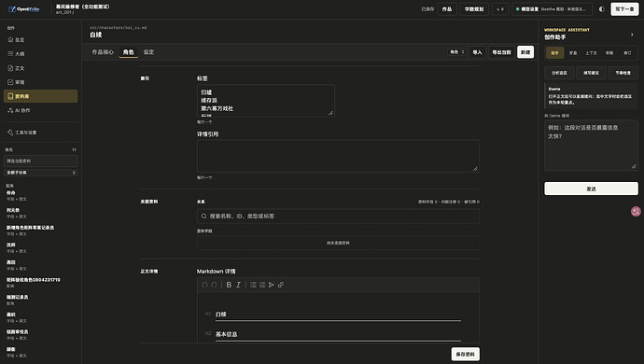Switch to the 设定 tab
This screenshot has width=644, height=364.
click(x=148, y=52)
